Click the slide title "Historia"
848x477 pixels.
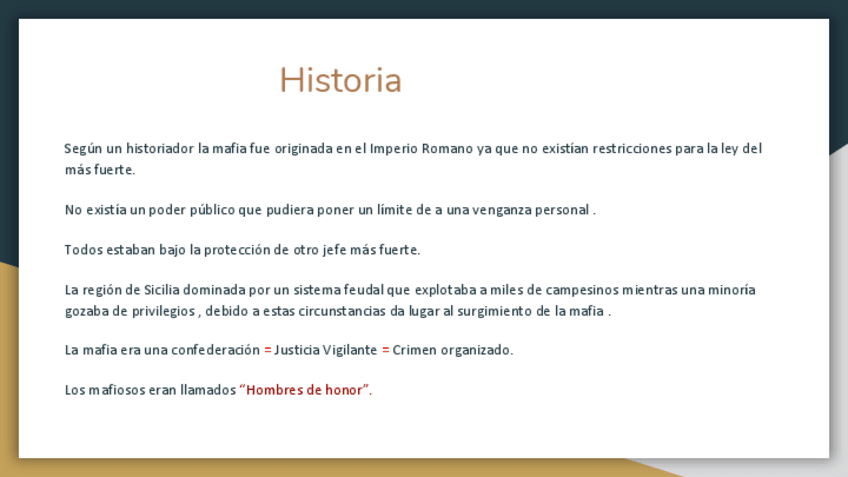(x=340, y=81)
